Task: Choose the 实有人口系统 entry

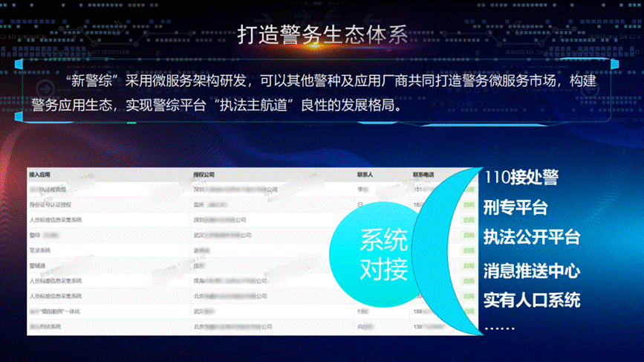Action: 531,300
